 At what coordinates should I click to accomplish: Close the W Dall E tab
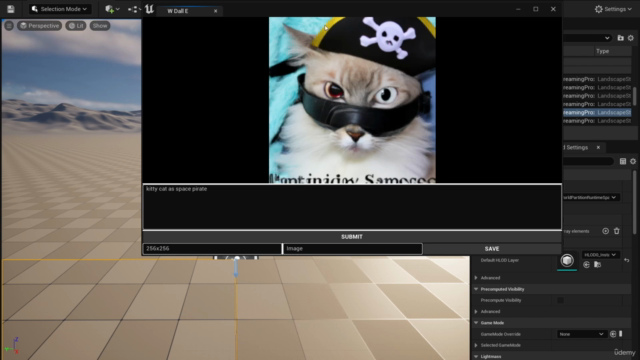click(x=216, y=11)
